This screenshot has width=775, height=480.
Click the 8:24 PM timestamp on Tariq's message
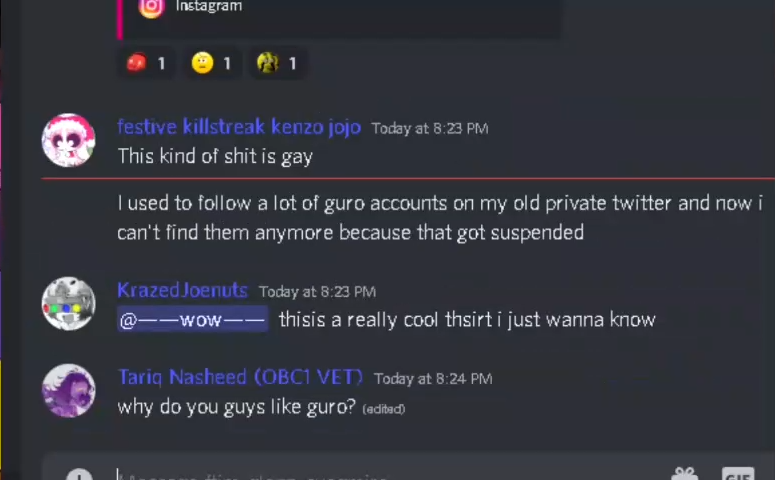(x=433, y=379)
